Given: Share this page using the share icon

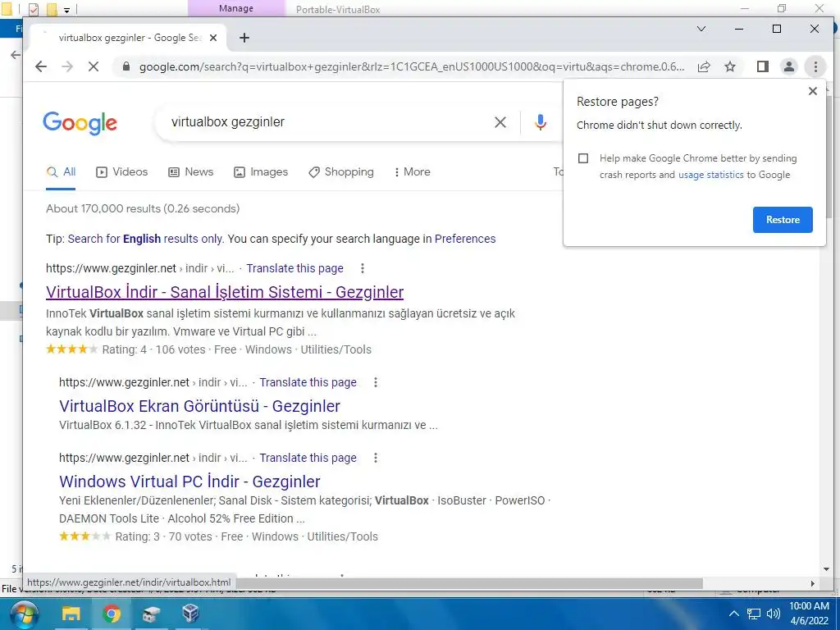Looking at the screenshot, I should [x=704, y=66].
